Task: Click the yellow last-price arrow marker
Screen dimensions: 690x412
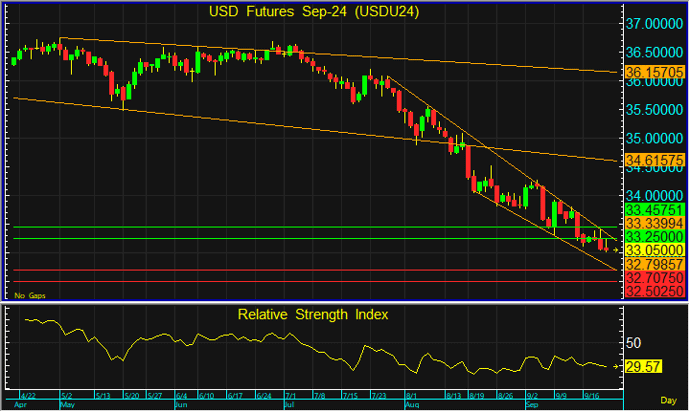Action: coord(614,249)
